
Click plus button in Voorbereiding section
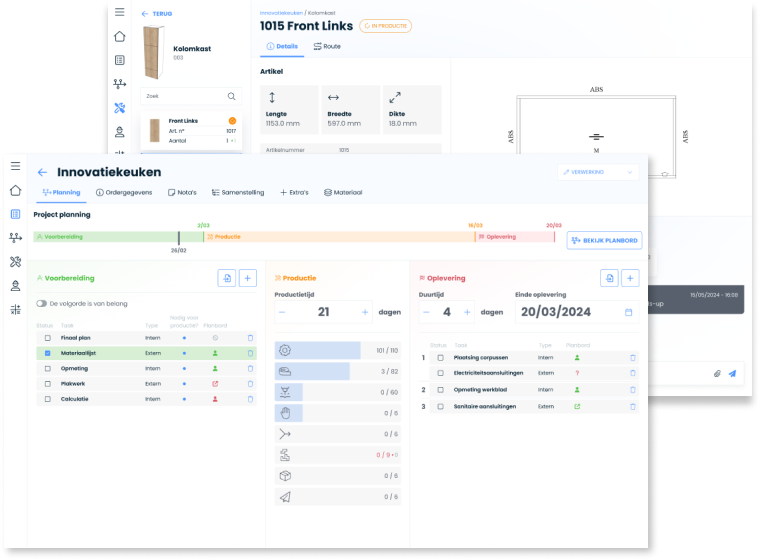(248, 278)
